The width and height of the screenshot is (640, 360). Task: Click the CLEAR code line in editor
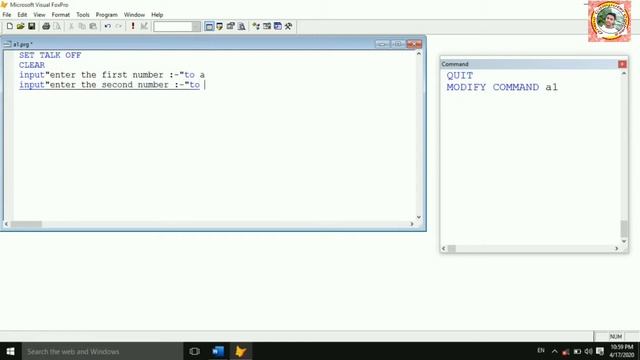[32, 65]
